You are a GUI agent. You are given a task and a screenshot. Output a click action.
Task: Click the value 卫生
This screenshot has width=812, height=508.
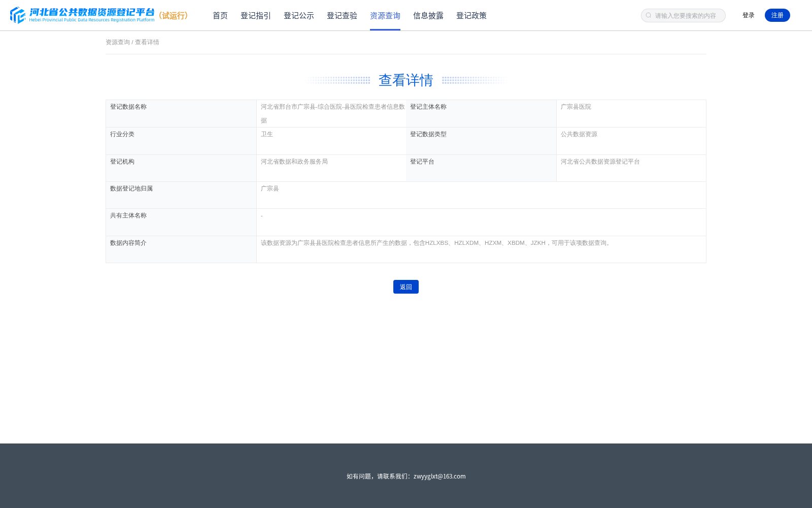pyautogui.click(x=267, y=134)
